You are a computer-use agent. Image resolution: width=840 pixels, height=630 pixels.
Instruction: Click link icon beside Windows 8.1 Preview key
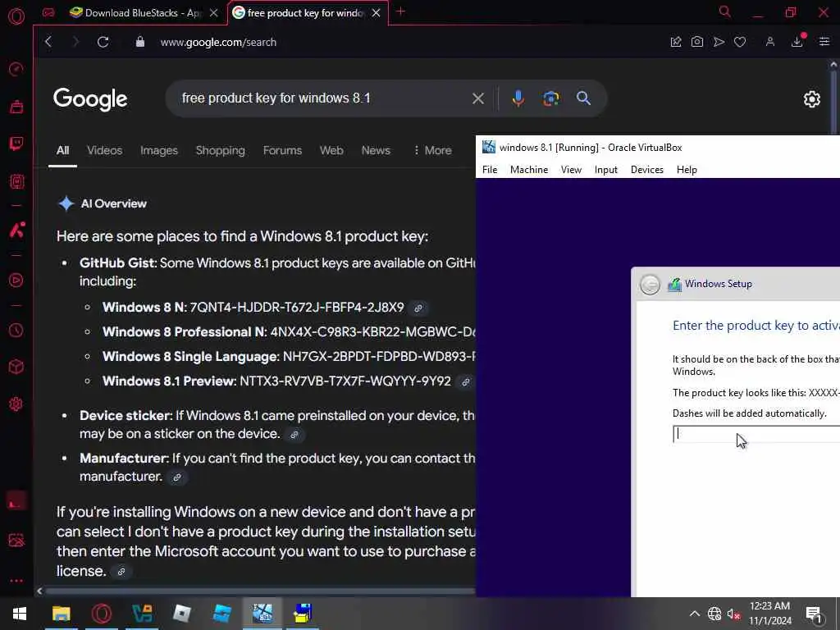(x=466, y=382)
